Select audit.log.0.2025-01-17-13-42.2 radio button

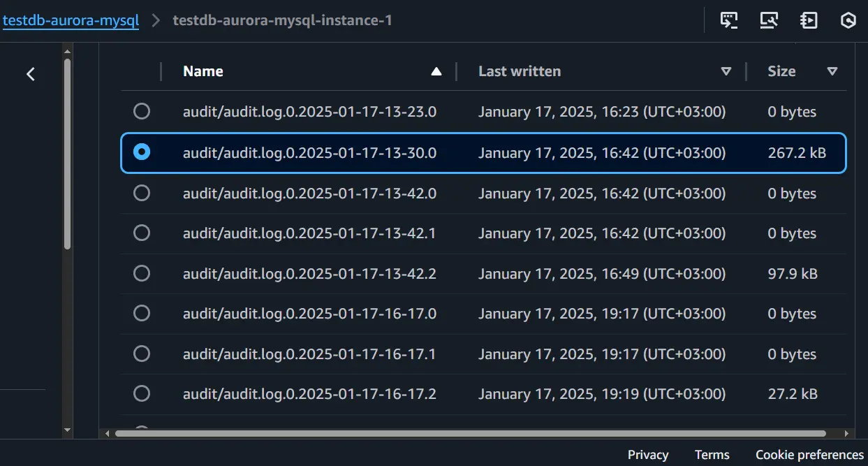point(142,273)
